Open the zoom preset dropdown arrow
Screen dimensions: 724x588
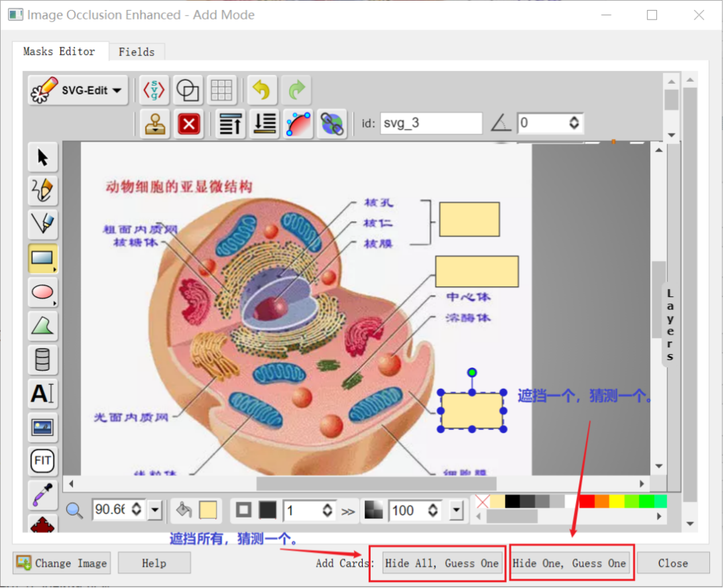pyautogui.click(x=155, y=510)
